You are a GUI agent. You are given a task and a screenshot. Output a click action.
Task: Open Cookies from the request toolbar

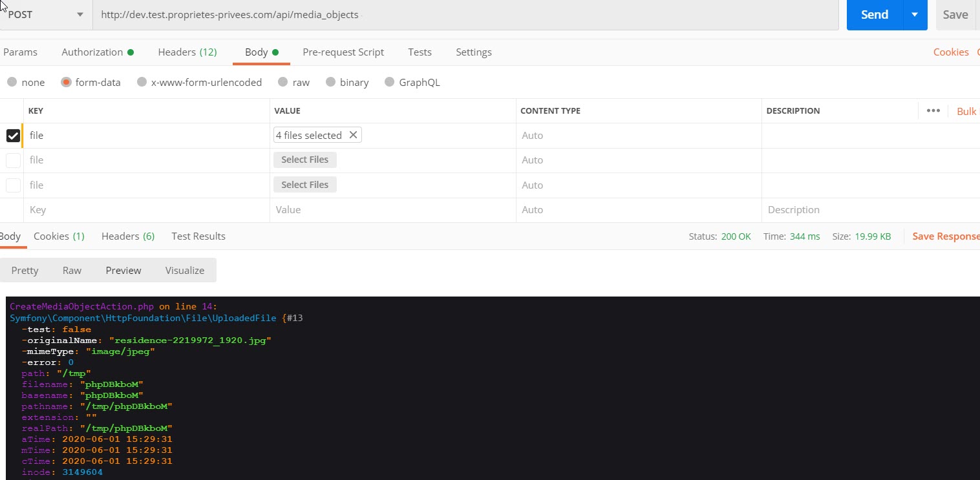pyautogui.click(x=951, y=52)
